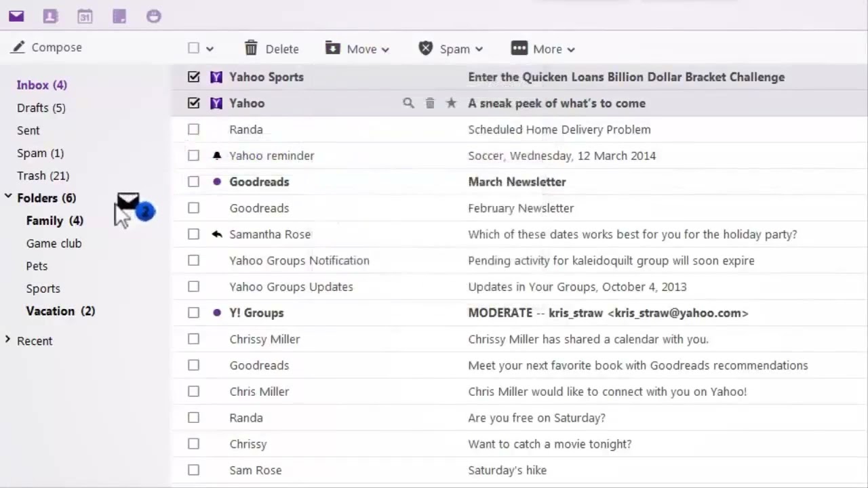Check the Yahoo Groups Notification checkbox
The image size is (868, 488).
click(194, 260)
